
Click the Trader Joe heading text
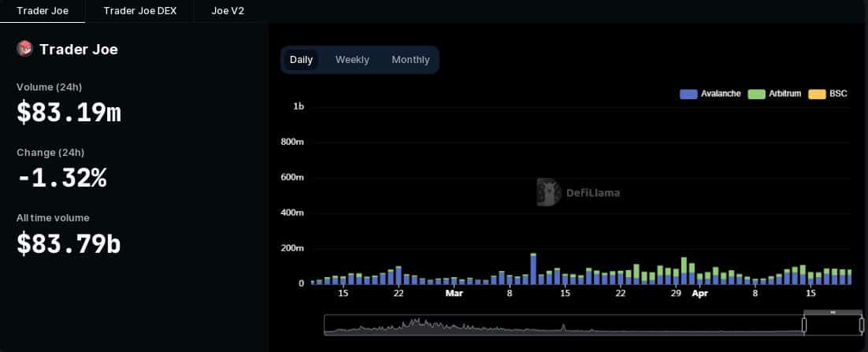79,50
